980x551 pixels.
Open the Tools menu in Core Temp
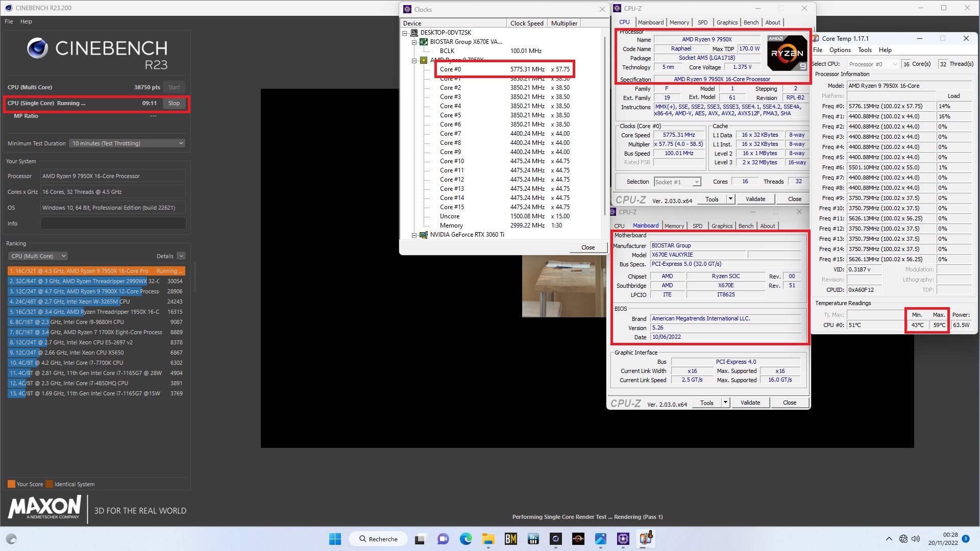tap(865, 50)
